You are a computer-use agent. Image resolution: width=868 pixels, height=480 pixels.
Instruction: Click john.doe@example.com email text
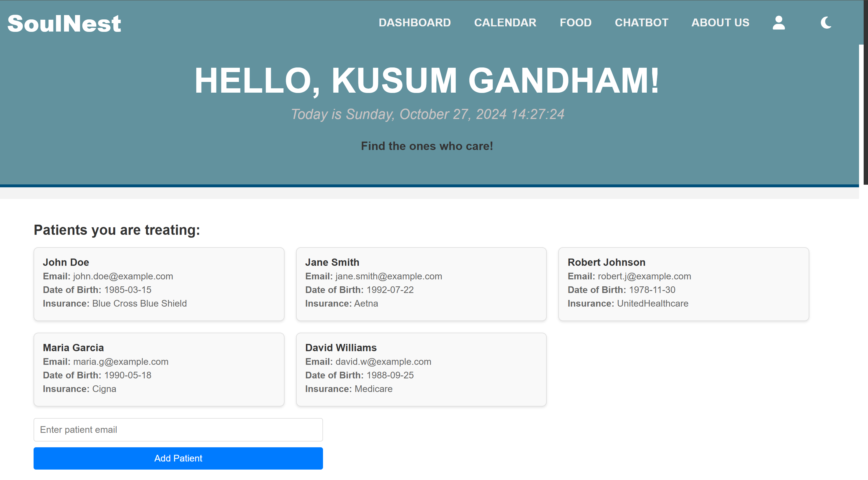(123, 276)
